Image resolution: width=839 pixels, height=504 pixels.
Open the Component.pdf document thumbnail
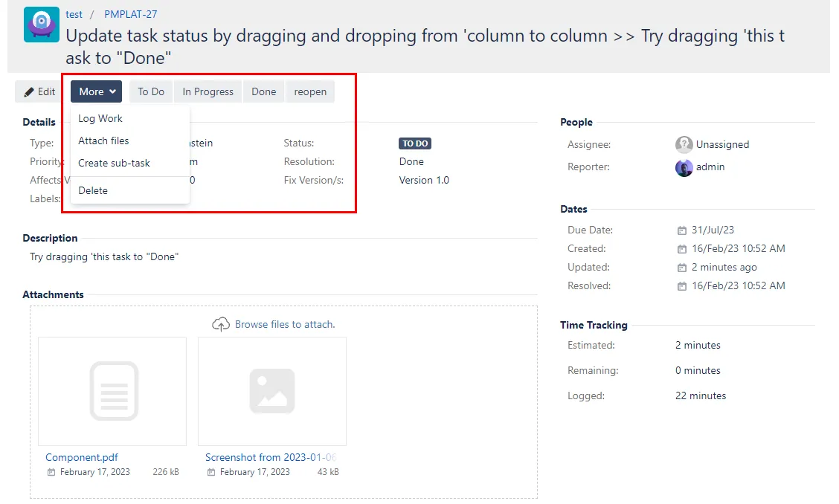112,391
